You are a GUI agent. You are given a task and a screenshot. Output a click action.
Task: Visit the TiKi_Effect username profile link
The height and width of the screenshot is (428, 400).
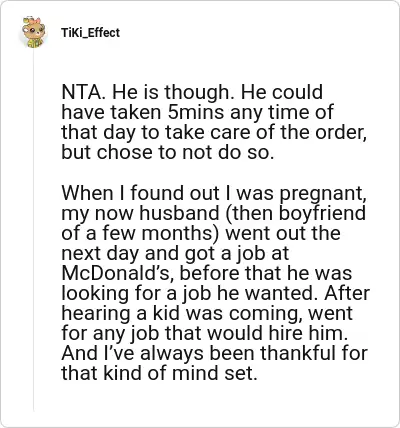point(90,33)
